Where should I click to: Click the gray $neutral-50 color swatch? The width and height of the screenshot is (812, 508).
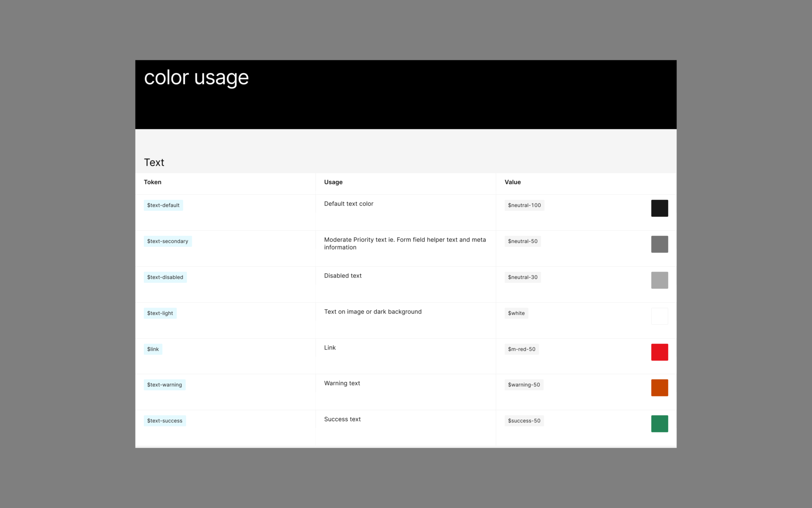click(x=659, y=244)
